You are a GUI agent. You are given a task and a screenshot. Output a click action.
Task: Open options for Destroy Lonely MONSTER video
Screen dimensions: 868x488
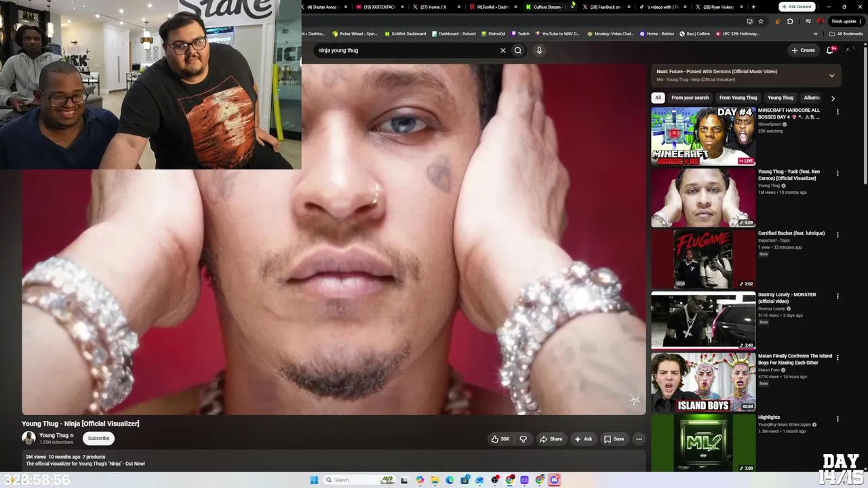coord(837,296)
